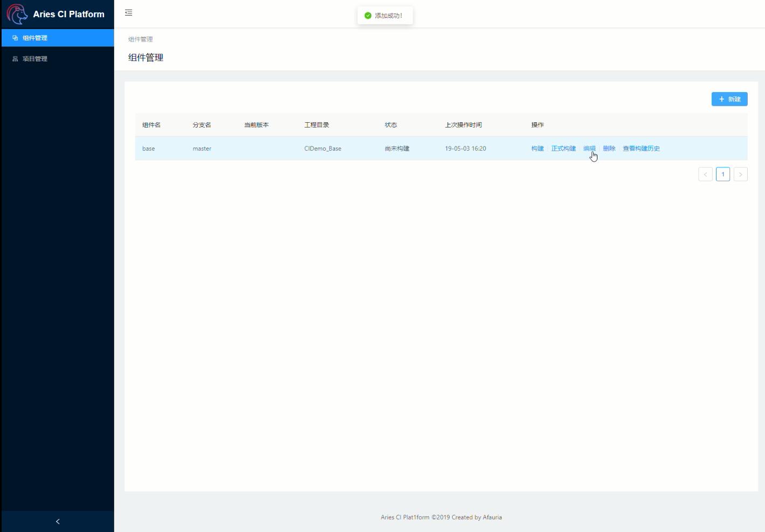Image resolution: width=765 pixels, height=532 pixels.
Task: Click 删除 link for base component
Action: coord(609,149)
